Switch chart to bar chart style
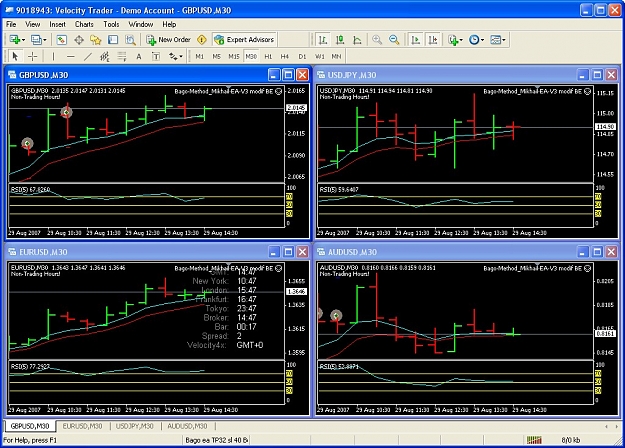Viewport: 625px width, 448px height. (323, 40)
